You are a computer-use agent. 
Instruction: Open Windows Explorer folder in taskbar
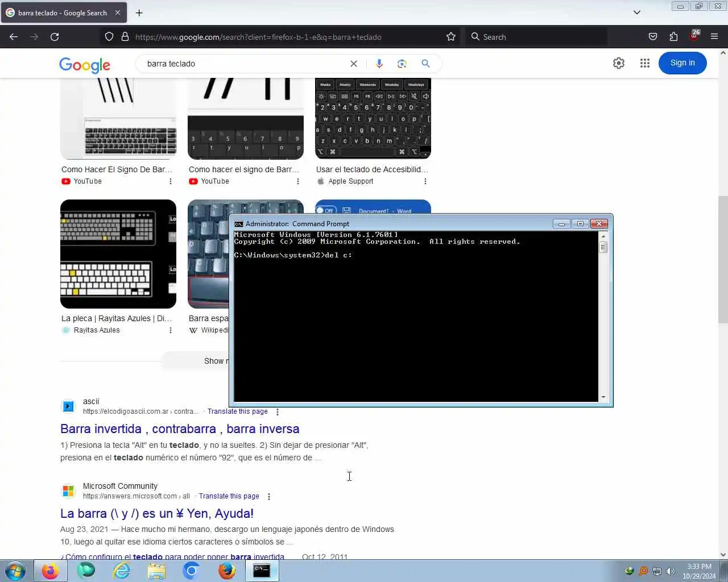pos(156,571)
